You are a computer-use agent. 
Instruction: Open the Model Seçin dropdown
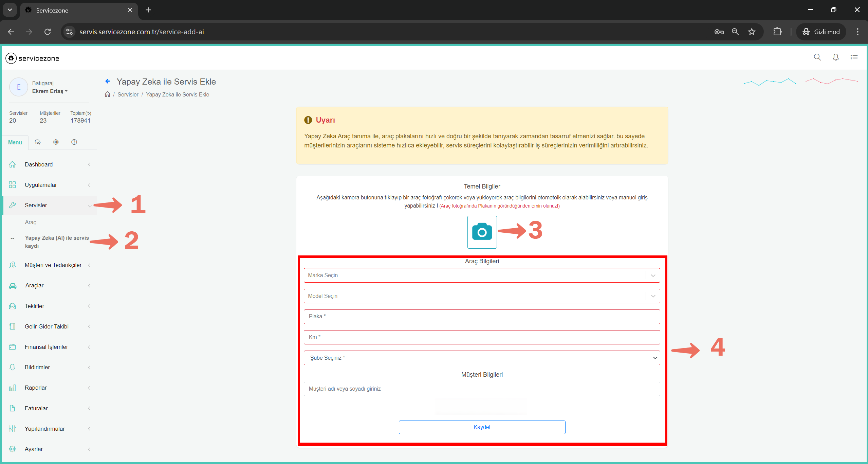481,296
